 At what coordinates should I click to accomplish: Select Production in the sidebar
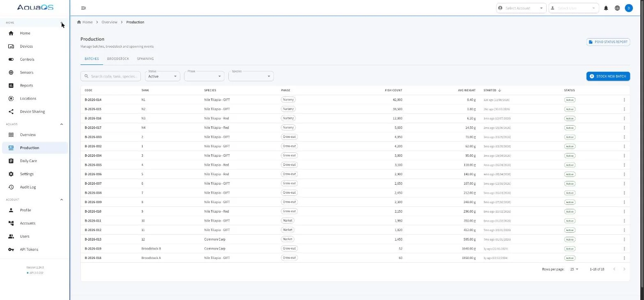(35, 148)
